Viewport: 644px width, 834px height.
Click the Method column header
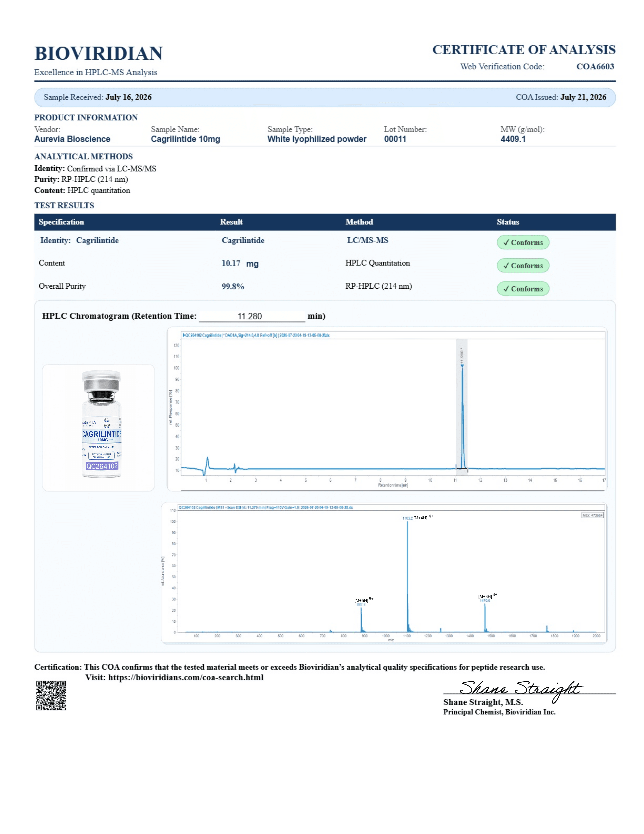(359, 222)
